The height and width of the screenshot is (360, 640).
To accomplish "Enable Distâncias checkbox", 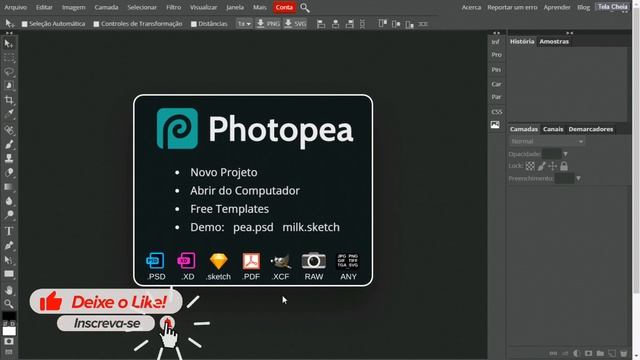I will tap(194, 24).
